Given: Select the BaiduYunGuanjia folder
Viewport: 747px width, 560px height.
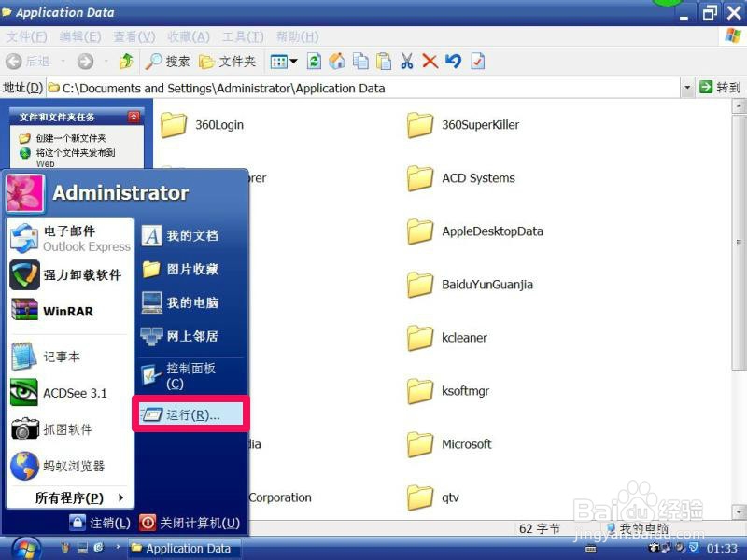Looking at the screenshot, I should tap(470, 285).
